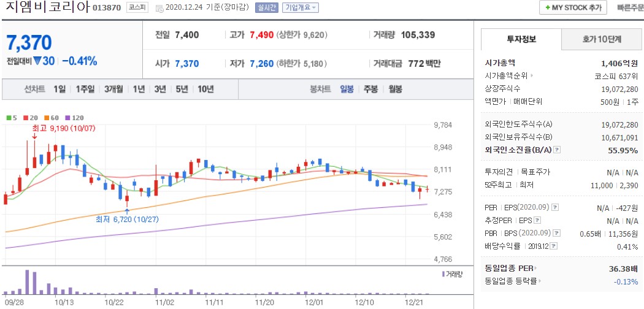
Task: Open help icon next to 외국인소진율(B/A)
Action: tap(556, 150)
